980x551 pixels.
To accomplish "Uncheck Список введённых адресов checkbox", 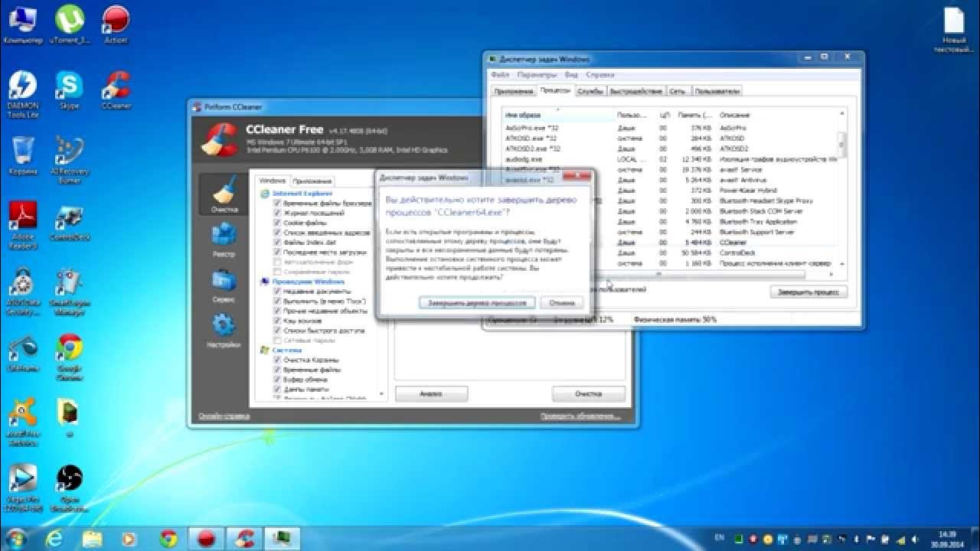I will tap(277, 232).
